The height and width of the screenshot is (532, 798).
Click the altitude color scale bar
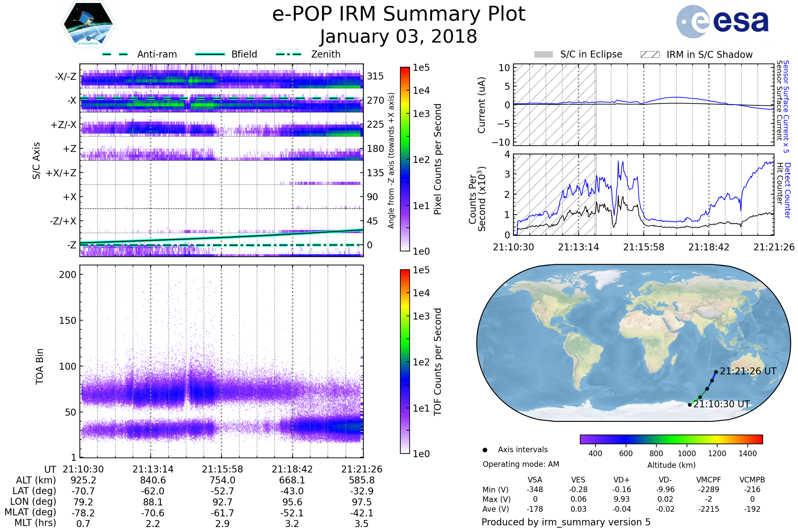671,439
